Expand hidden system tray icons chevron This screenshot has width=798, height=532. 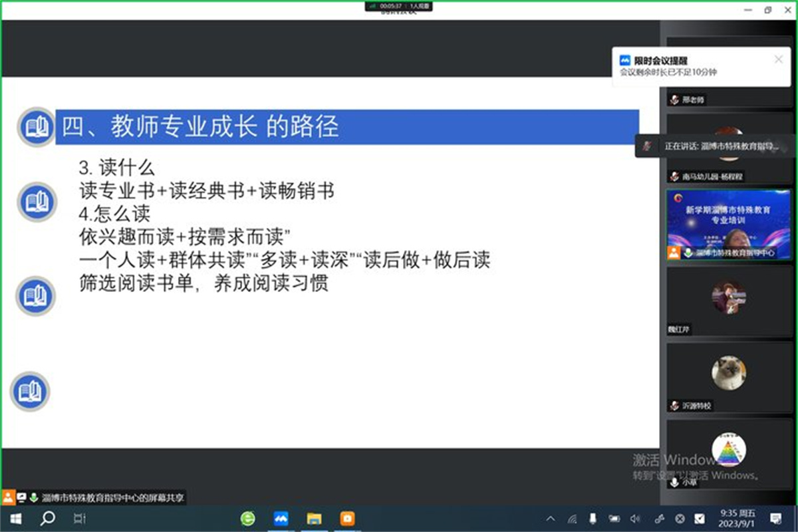coord(551,519)
